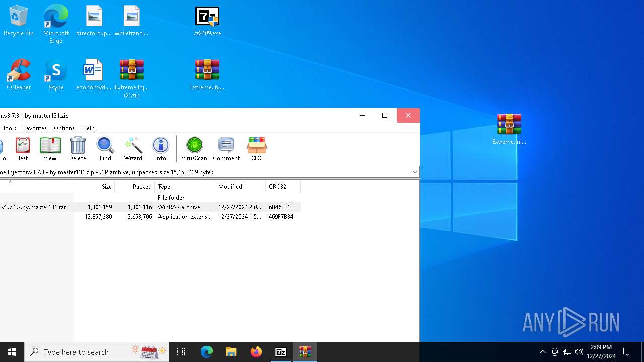Sort files by Size column
644x362 pixels.
click(x=95, y=187)
